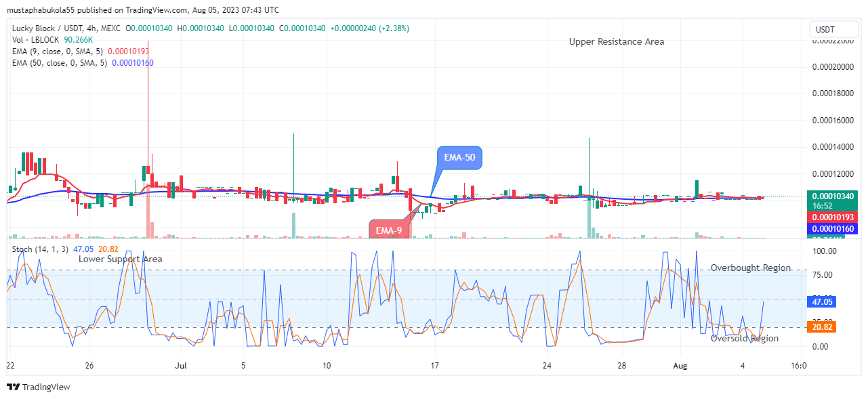Image resolution: width=868 pixels, height=399 pixels.
Task: Click the USDT currency button
Action: (833, 30)
